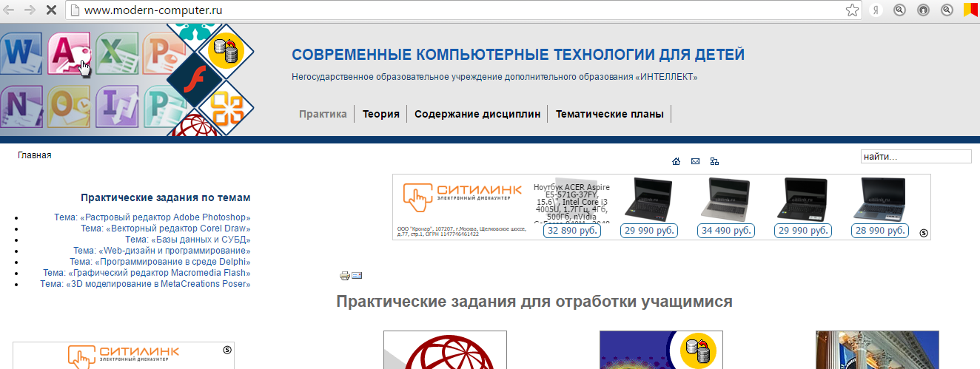
Task: Click the "28 990 руб." price button
Action: (x=880, y=231)
